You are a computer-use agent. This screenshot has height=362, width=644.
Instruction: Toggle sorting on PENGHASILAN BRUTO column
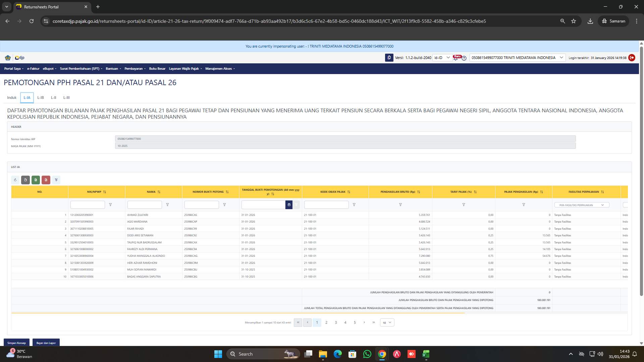[418, 192]
